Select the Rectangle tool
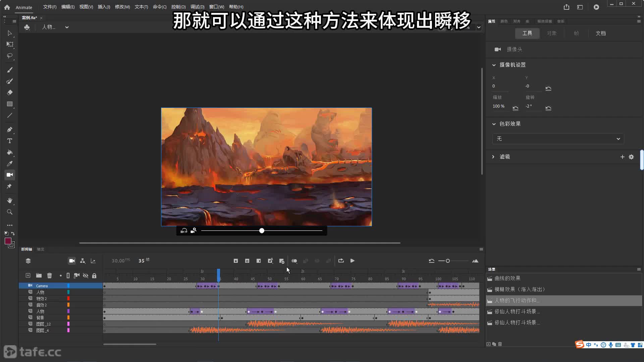 coord(10,104)
